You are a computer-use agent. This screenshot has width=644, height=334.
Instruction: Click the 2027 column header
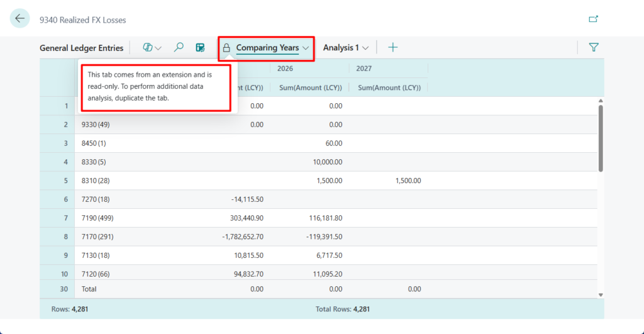[x=364, y=68]
